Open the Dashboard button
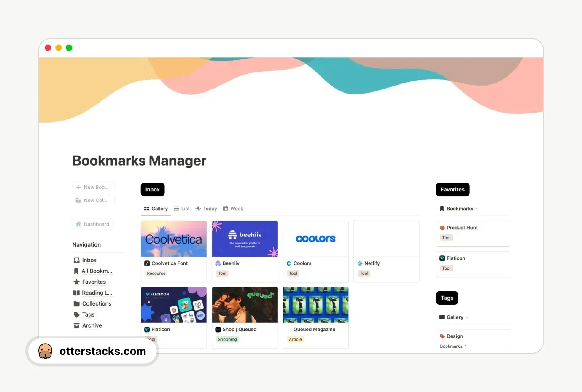Image resolution: width=582 pixels, height=392 pixels. click(x=93, y=224)
